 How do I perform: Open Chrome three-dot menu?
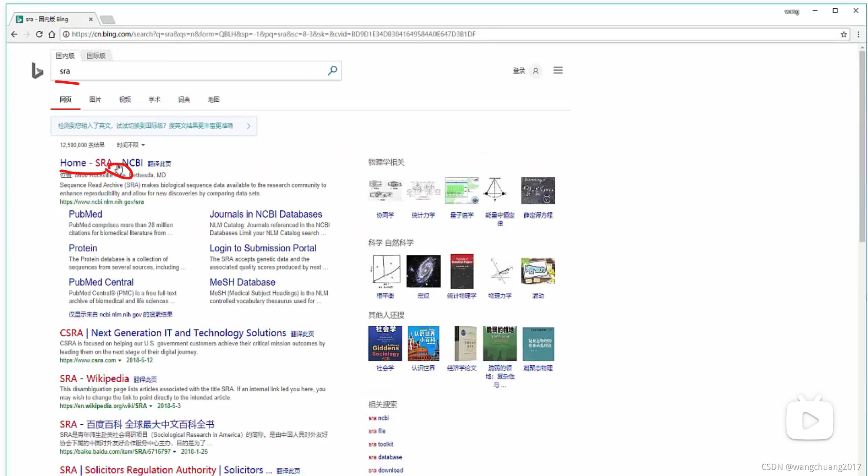858,34
